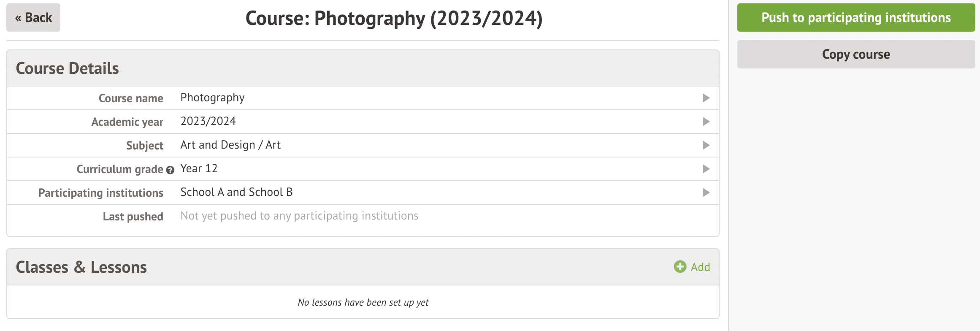Click the 2023/2024 academic year value
This screenshot has width=980, height=331.
point(208,121)
